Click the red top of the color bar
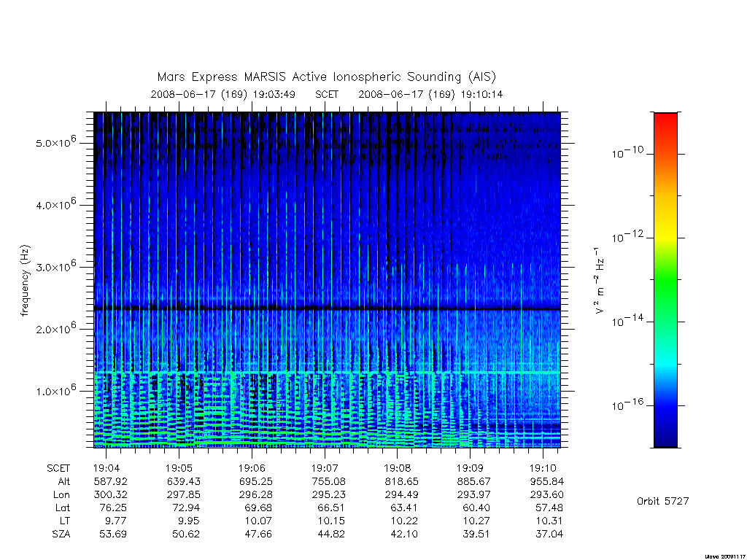This screenshot has height=560, width=747. [x=665, y=124]
